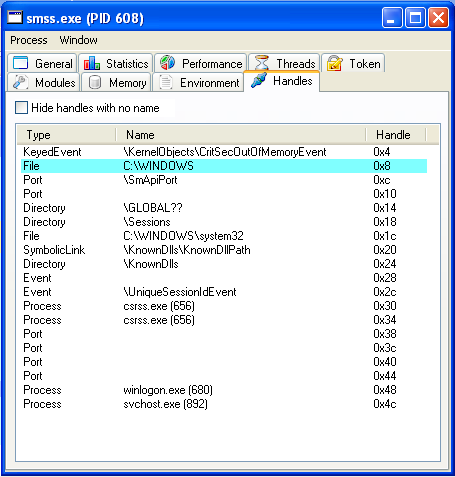Select the Memory cylinder icon

click(95, 82)
